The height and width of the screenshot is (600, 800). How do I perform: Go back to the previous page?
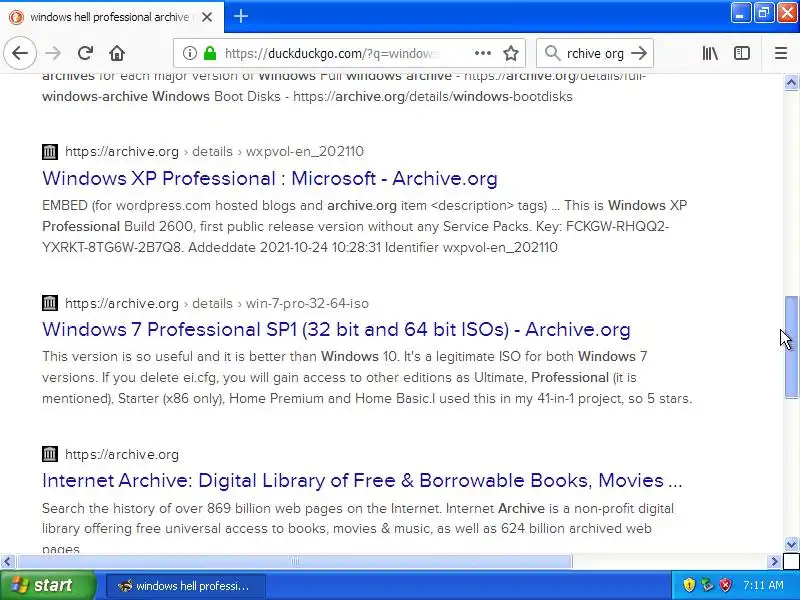point(20,53)
